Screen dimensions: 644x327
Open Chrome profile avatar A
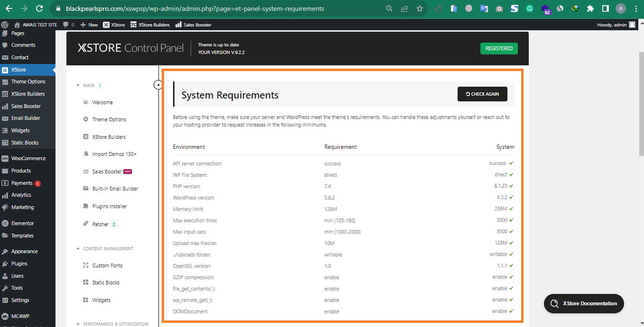click(621, 9)
